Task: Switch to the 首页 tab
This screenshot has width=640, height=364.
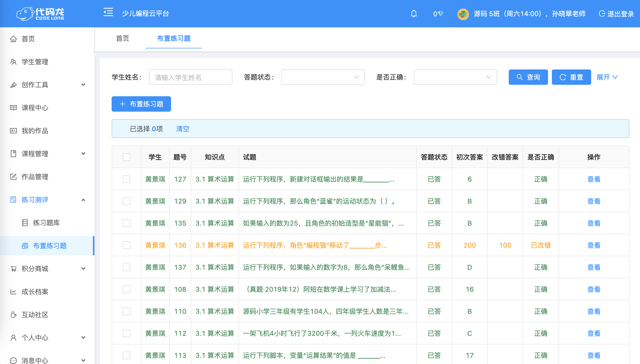Action: pyautogui.click(x=122, y=38)
